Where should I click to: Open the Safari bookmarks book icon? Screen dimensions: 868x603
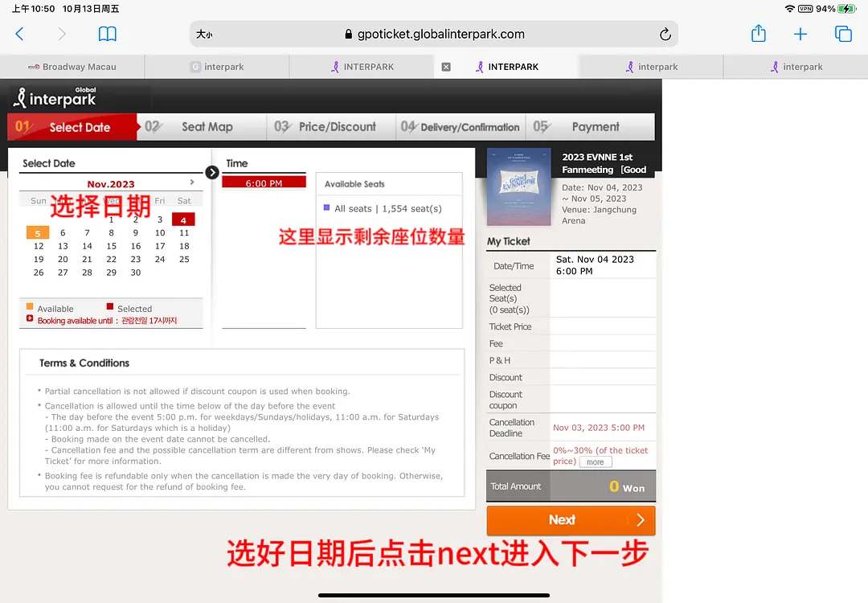pos(108,35)
